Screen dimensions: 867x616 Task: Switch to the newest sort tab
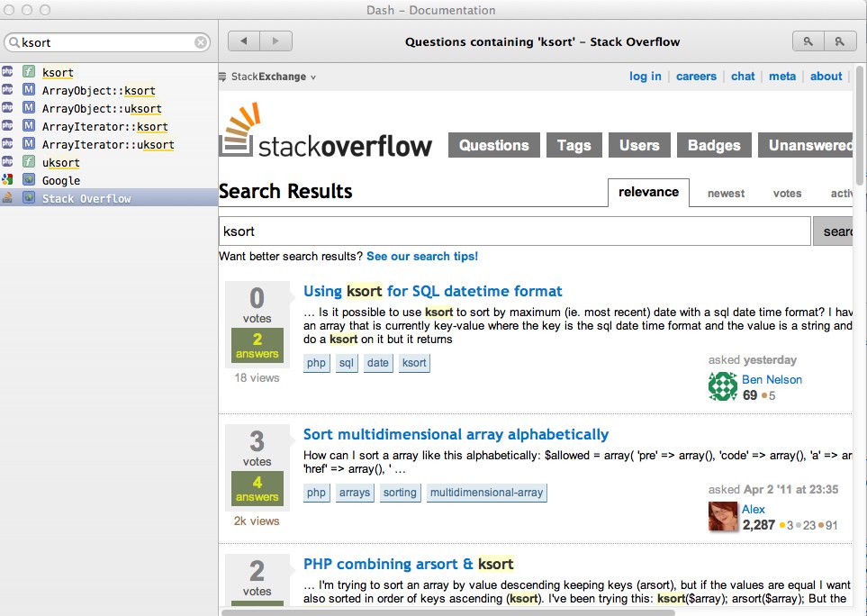[726, 194]
